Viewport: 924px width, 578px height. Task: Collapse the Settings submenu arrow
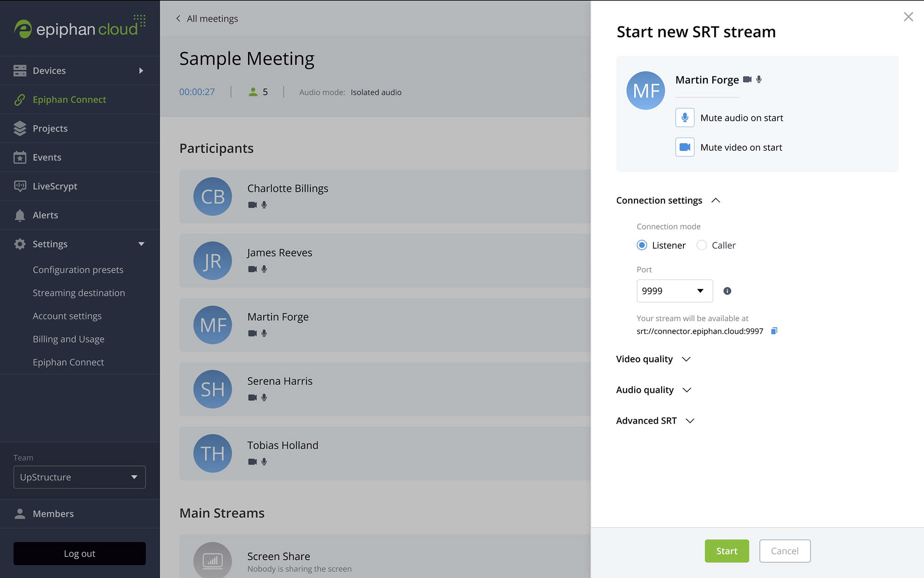[141, 244]
